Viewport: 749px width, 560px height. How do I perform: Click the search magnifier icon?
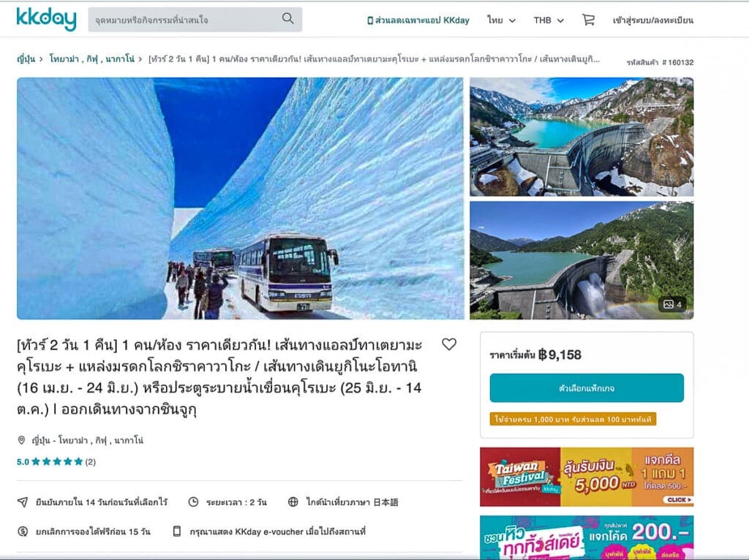pos(287,18)
